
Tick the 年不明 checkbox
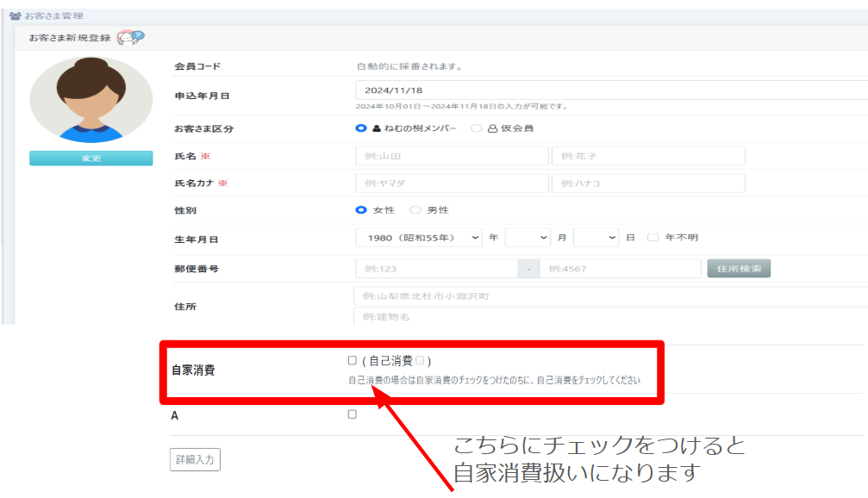(x=653, y=238)
